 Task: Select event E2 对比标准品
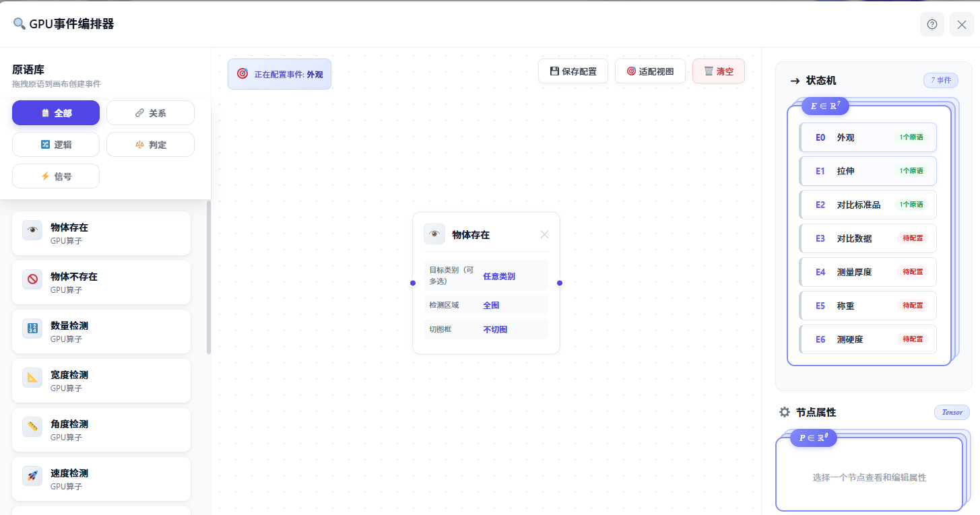point(868,205)
